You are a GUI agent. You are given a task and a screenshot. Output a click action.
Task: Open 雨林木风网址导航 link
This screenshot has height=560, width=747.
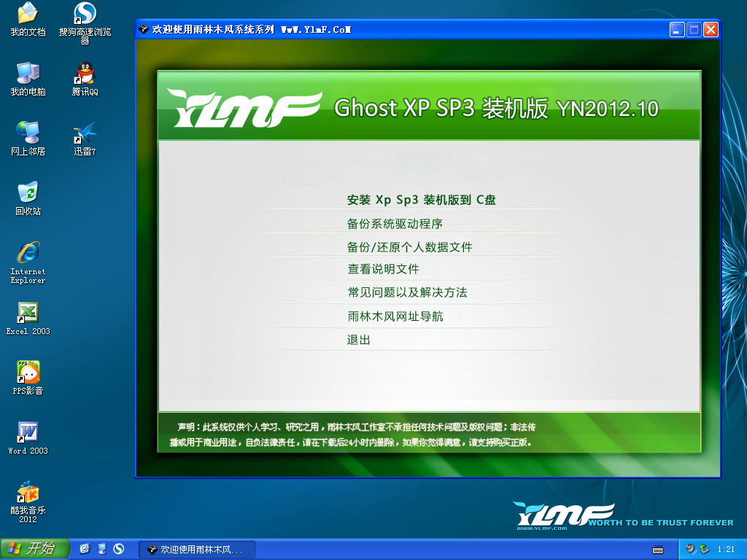[395, 316]
